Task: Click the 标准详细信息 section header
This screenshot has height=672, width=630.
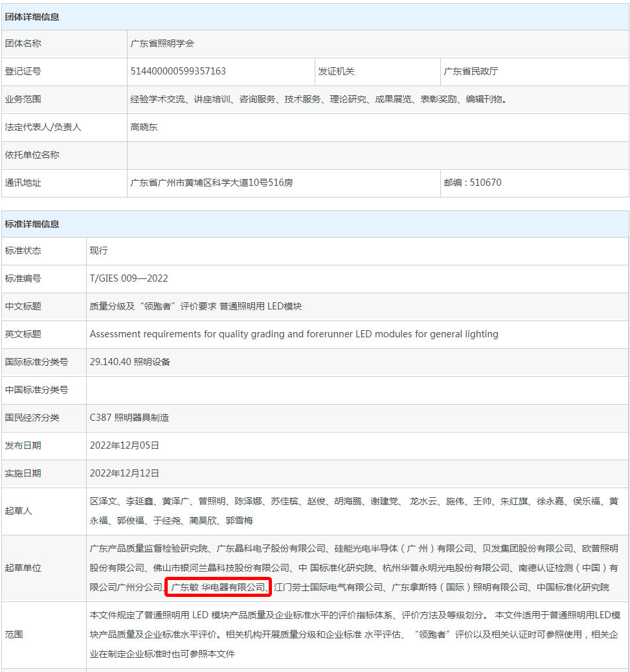Action: point(32,224)
